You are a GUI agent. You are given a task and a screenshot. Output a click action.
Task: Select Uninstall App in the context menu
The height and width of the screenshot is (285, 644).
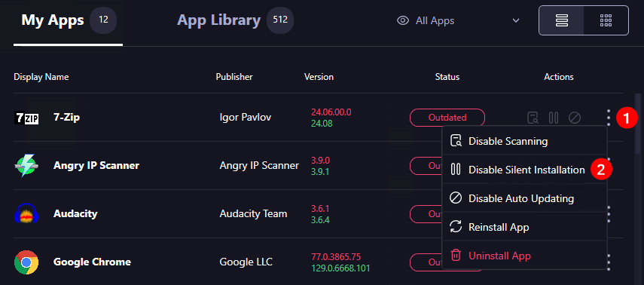pyautogui.click(x=524, y=256)
